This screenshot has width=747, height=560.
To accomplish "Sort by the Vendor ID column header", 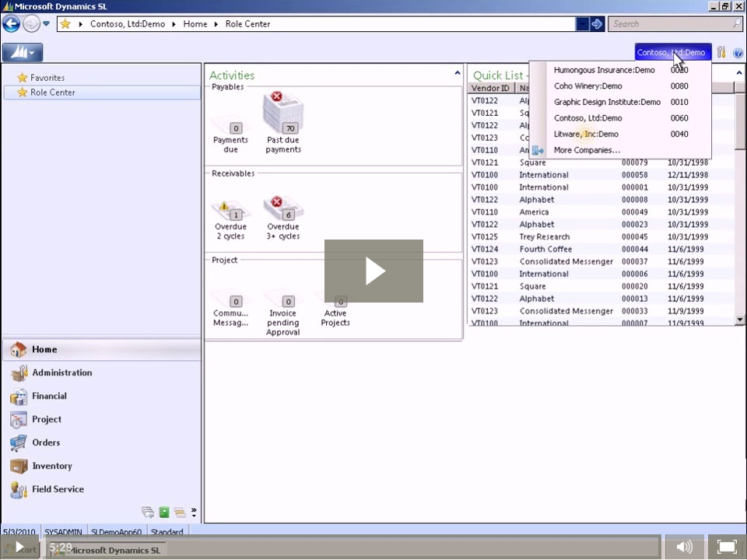I will pyautogui.click(x=491, y=88).
